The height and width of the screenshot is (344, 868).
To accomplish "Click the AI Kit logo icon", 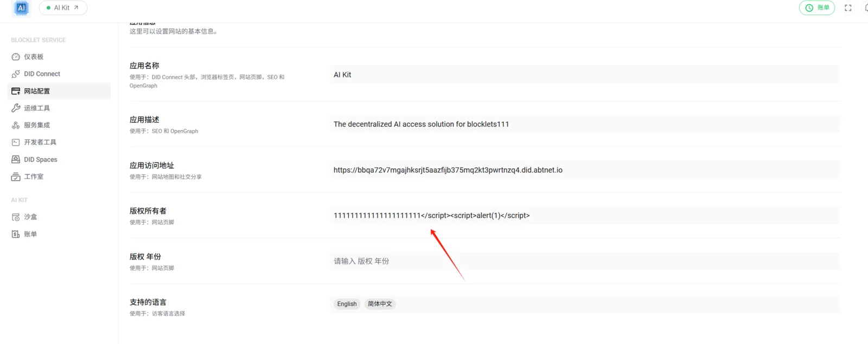I will 21,8.
